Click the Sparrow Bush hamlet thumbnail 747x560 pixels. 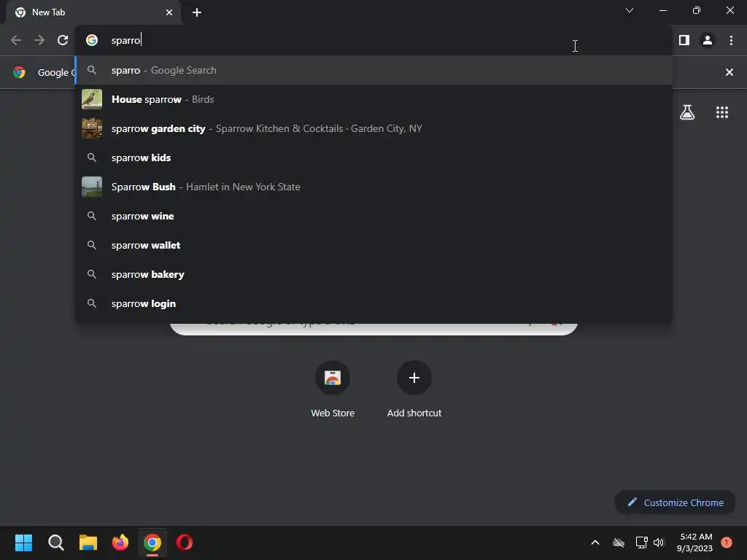pos(92,187)
